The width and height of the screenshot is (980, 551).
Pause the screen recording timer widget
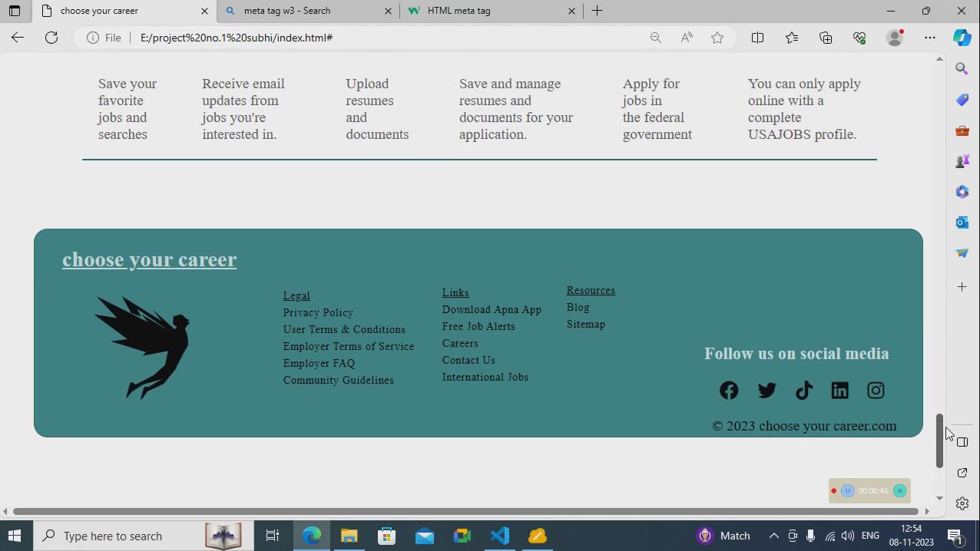coord(847,491)
